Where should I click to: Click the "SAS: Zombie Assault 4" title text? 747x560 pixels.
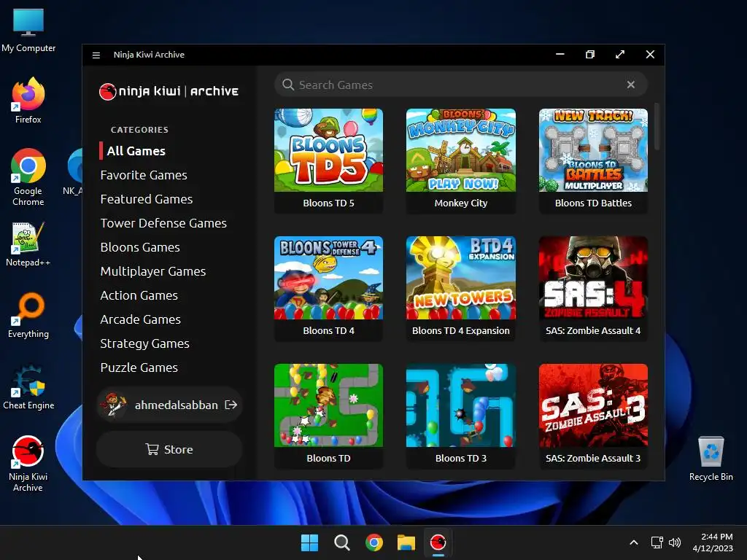(x=593, y=330)
